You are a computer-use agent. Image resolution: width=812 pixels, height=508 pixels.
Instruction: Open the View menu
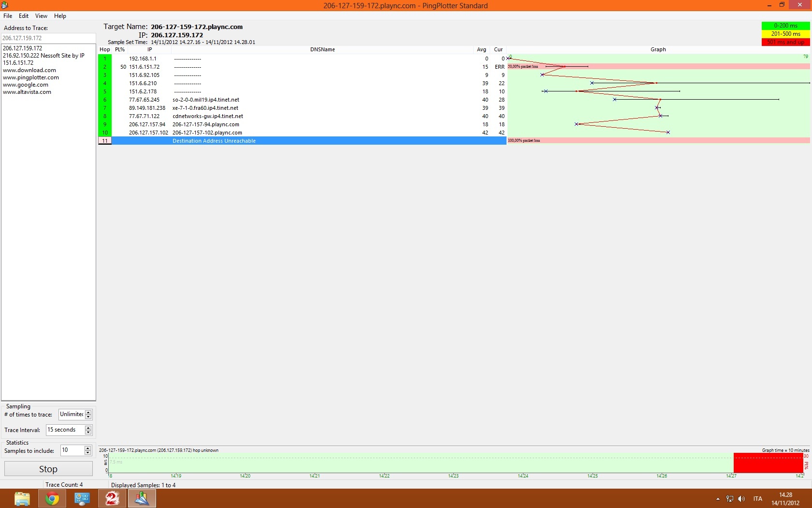point(41,16)
